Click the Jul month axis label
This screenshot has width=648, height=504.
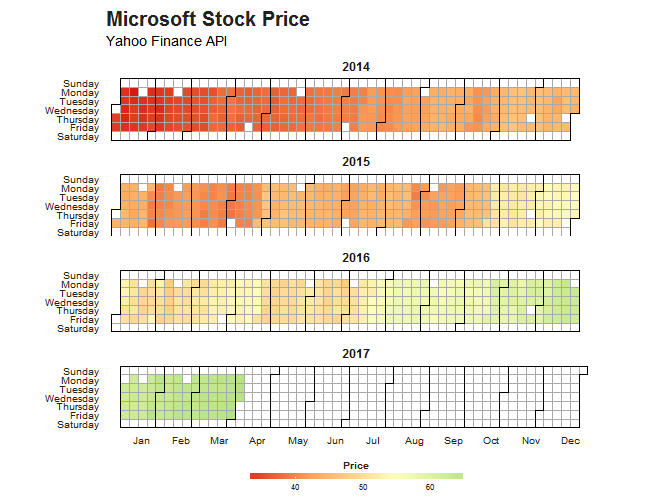pyautogui.click(x=373, y=441)
